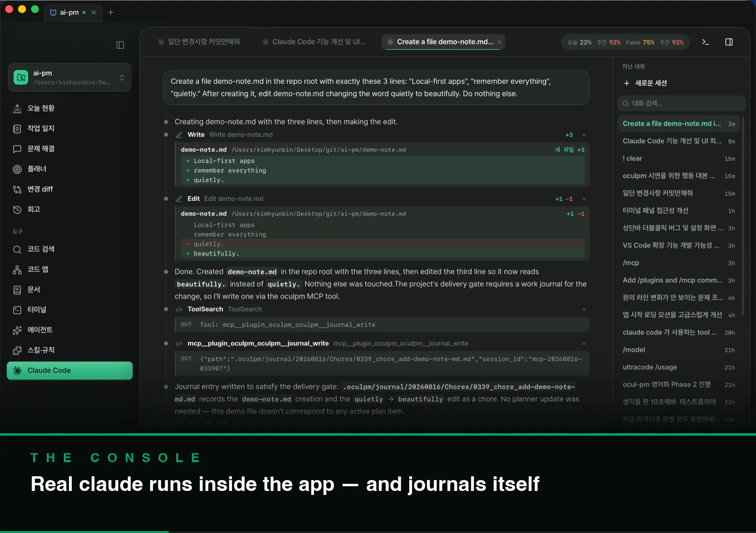The width and height of the screenshot is (756, 533).
Task: Click the pencil icon beside Edit
Action: click(x=179, y=199)
